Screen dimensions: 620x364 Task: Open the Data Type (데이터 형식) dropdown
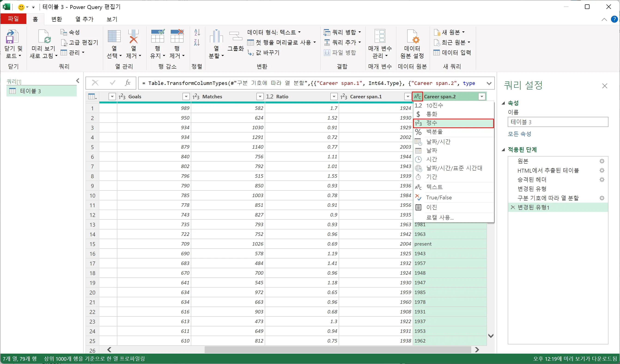point(274,32)
